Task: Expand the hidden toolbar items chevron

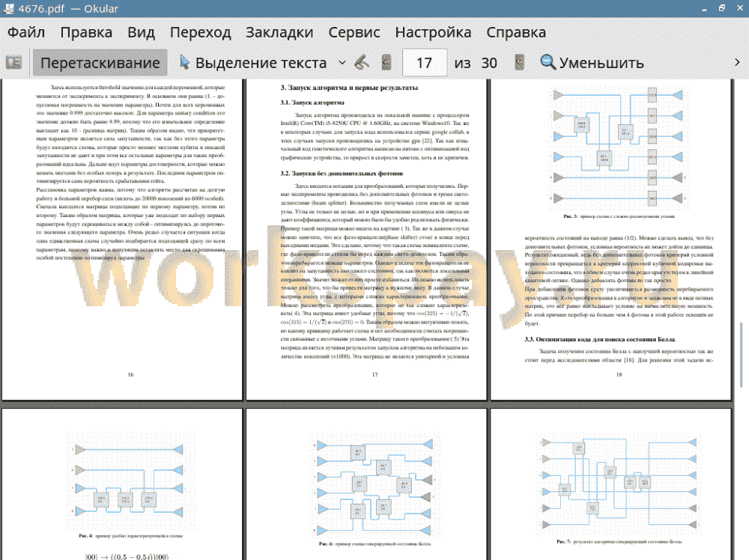Action: point(737,63)
